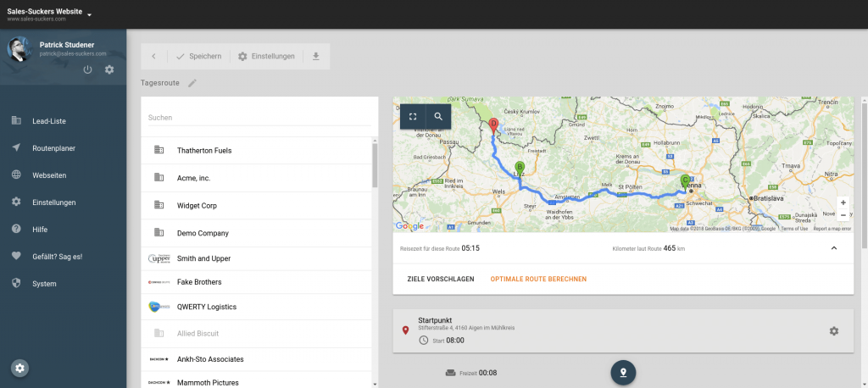Click the Webseiten globe icon
Screen dimensions: 868x388
16,175
